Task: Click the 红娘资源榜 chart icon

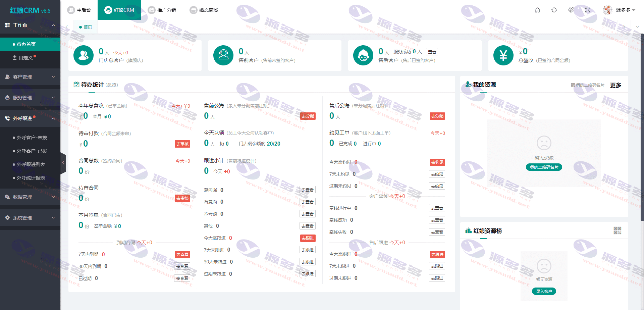Action: click(x=469, y=231)
